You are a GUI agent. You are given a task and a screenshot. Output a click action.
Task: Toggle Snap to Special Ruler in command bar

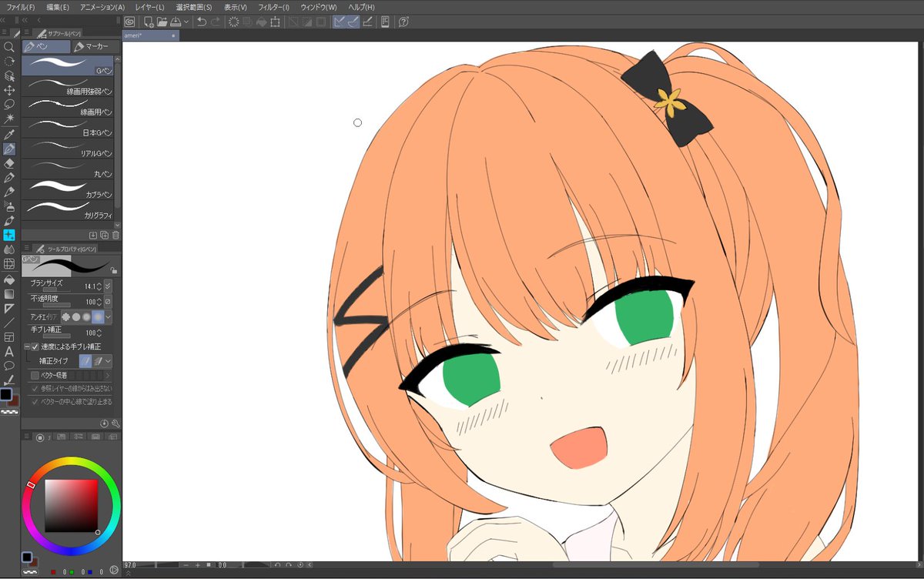tap(353, 22)
